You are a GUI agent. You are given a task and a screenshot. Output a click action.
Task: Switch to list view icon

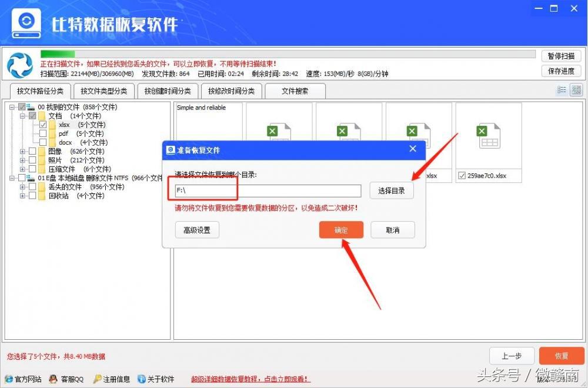point(562,89)
